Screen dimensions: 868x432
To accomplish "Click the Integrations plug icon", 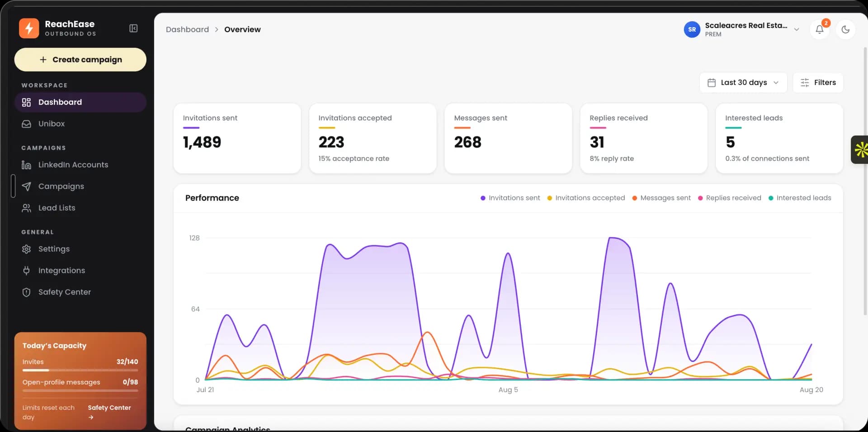I will click(26, 271).
